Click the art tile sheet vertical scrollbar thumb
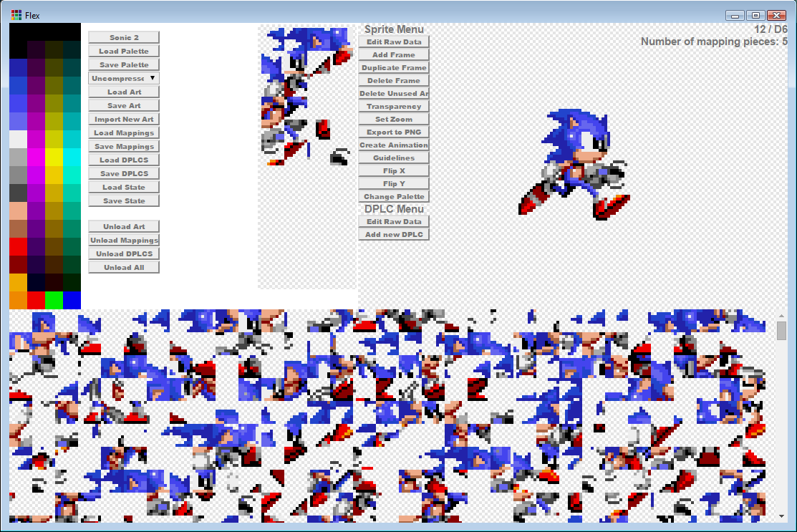 click(781, 332)
